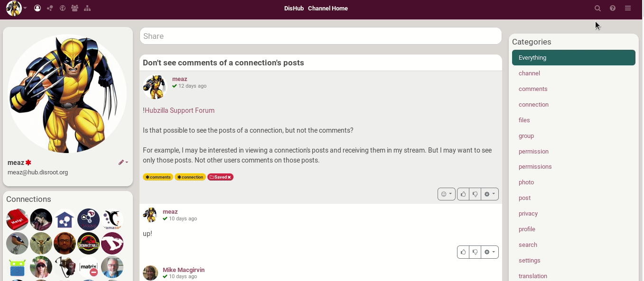Open the public stream globe icon

tap(62, 9)
